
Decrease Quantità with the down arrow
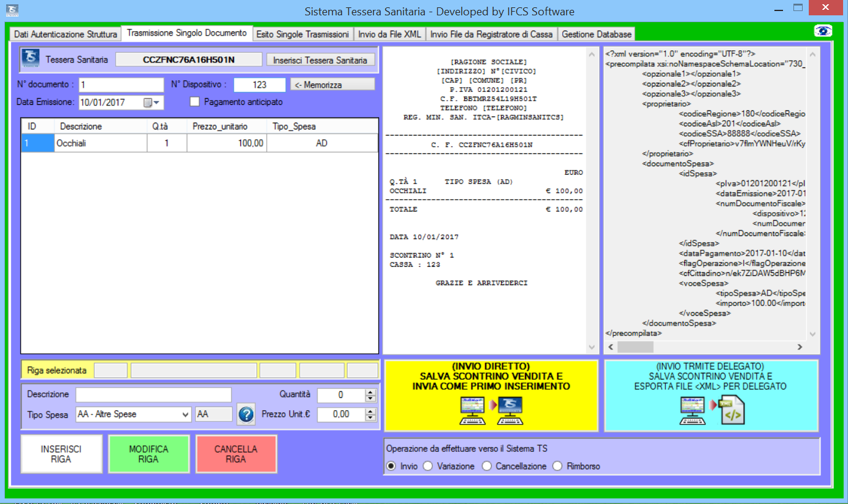click(370, 399)
